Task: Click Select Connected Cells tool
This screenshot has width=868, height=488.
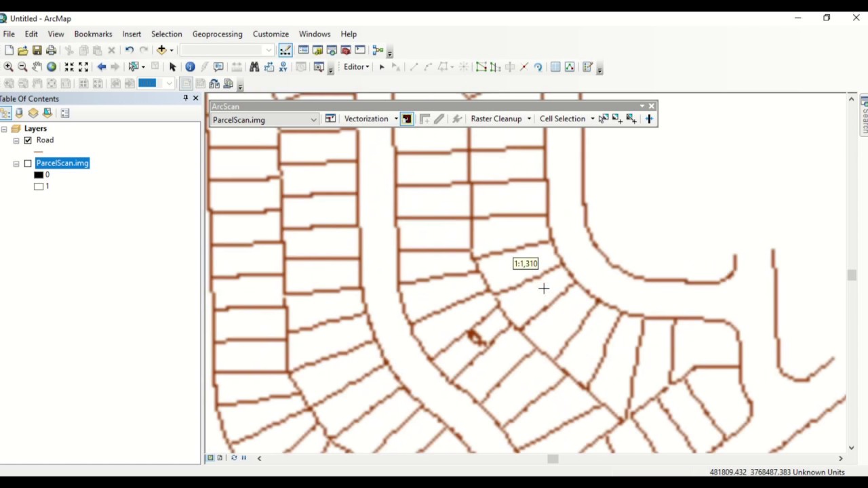Action: 603,119
